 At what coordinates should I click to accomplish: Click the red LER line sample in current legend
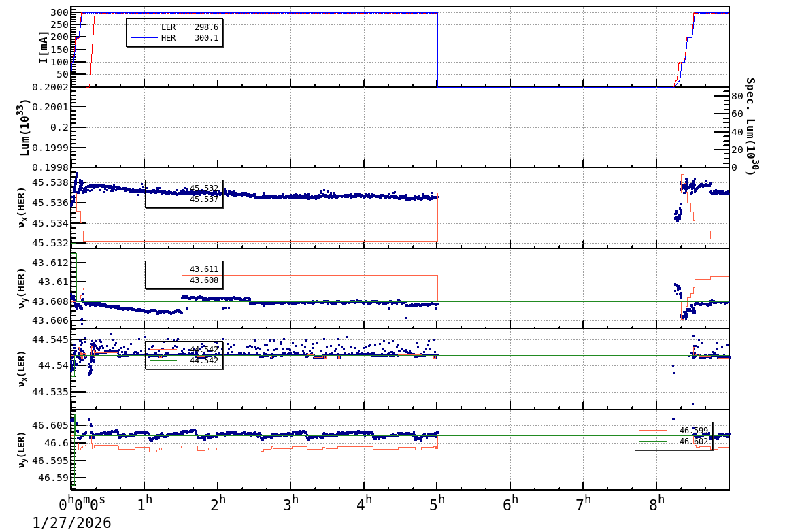click(x=144, y=27)
